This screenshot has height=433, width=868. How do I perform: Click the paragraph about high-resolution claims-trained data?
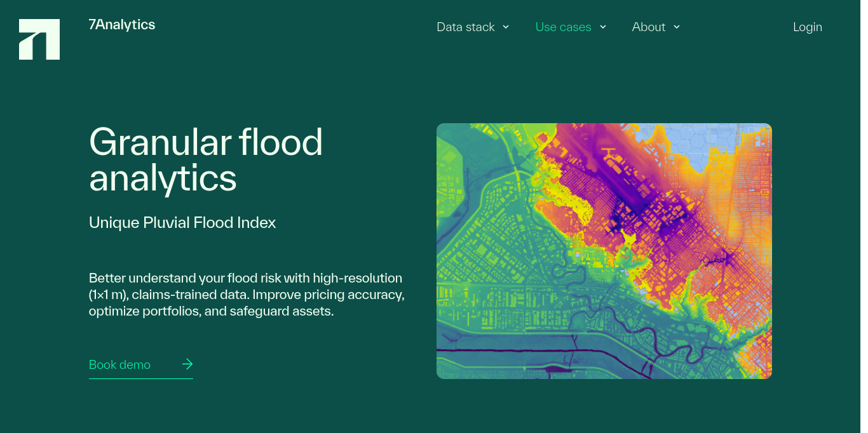[247, 295]
